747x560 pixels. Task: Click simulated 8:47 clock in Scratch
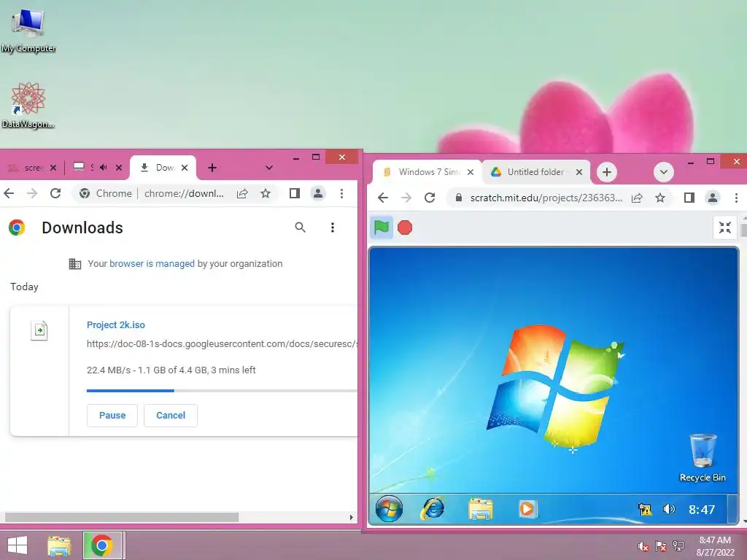[702, 510]
